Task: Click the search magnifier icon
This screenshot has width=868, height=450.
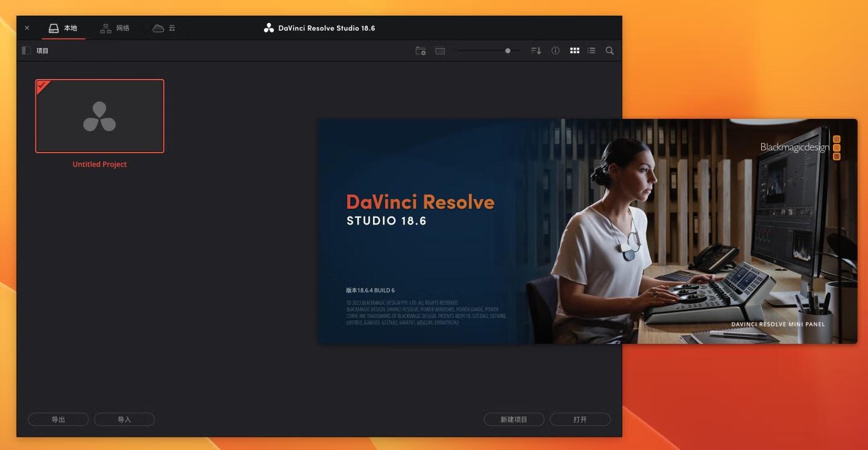Action: click(609, 51)
